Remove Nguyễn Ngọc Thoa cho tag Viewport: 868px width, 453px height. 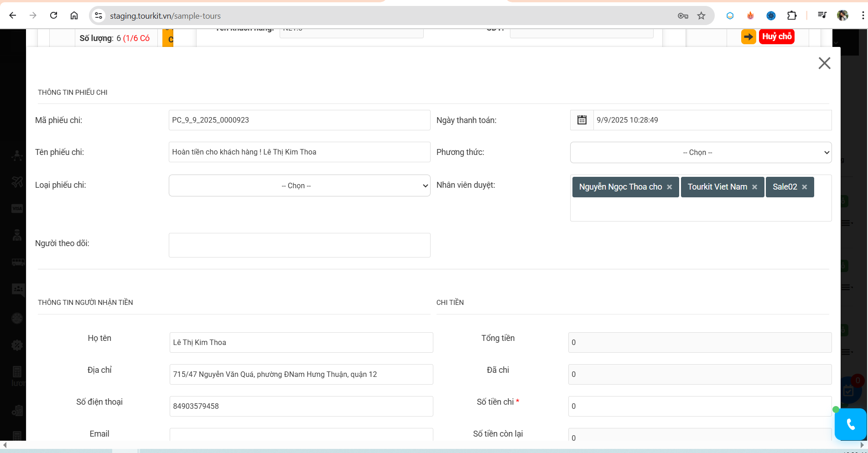[670, 187]
